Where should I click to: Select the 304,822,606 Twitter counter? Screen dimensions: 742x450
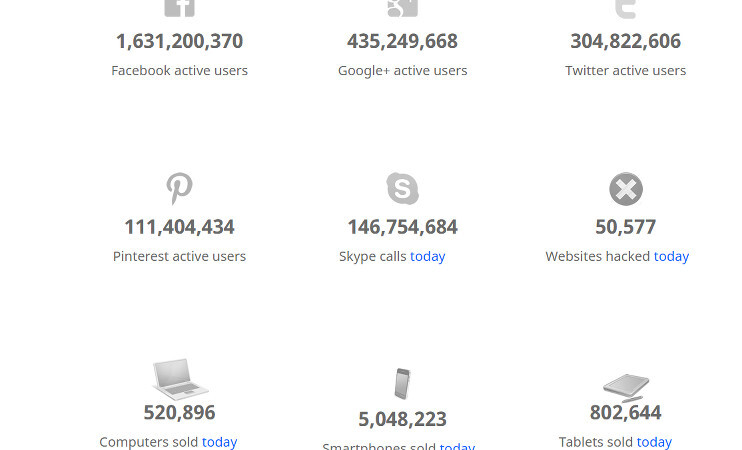pyautogui.click(x=626, y=41)
